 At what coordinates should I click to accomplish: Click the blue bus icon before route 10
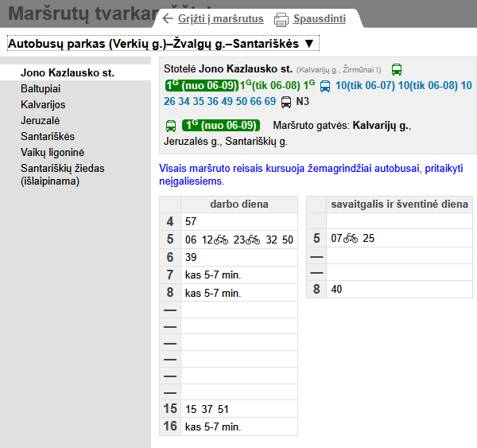click(325, 86)
